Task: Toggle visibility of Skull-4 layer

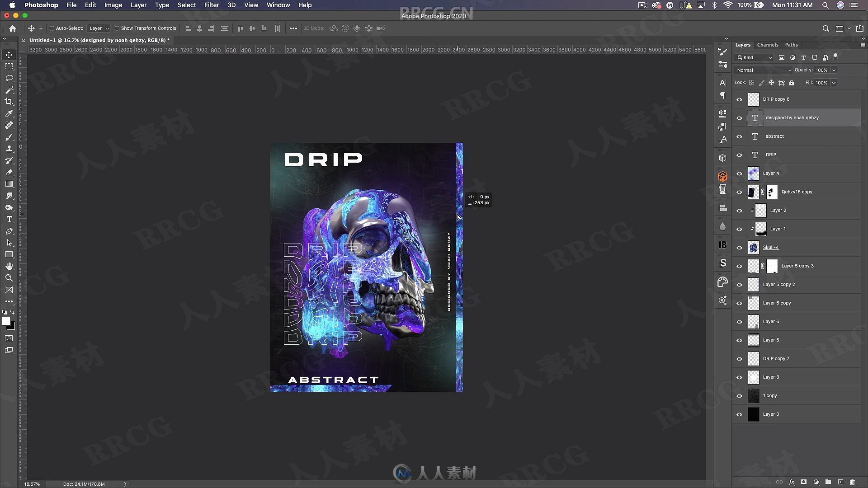Action: [740, 247]
